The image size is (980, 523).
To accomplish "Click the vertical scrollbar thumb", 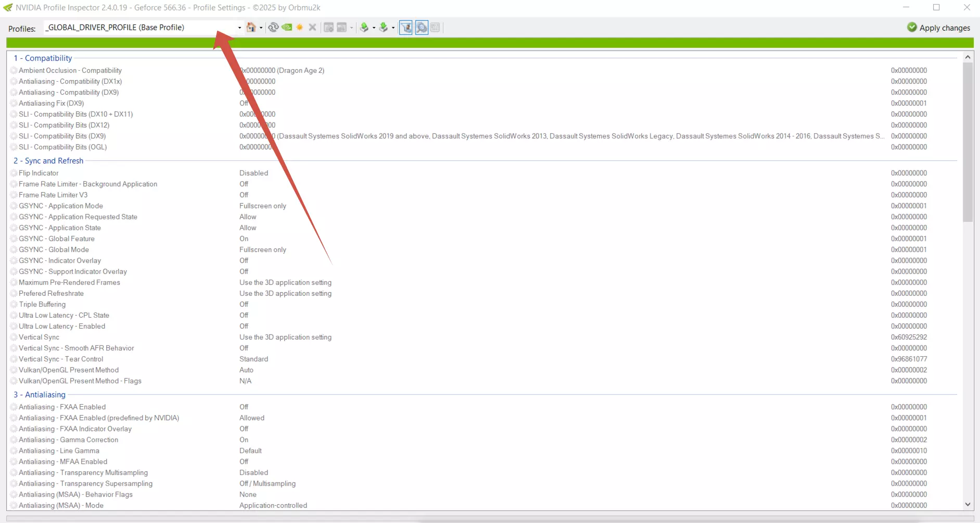I will (968, 142).
